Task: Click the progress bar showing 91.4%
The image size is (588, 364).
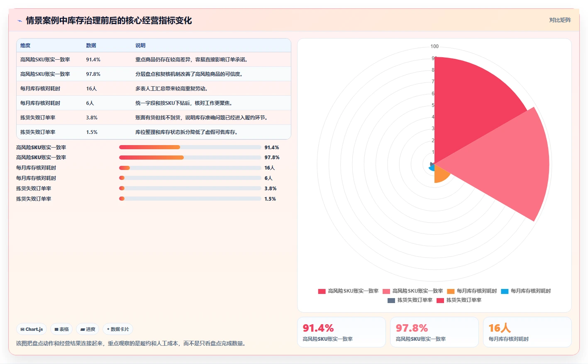Action: 190,147
